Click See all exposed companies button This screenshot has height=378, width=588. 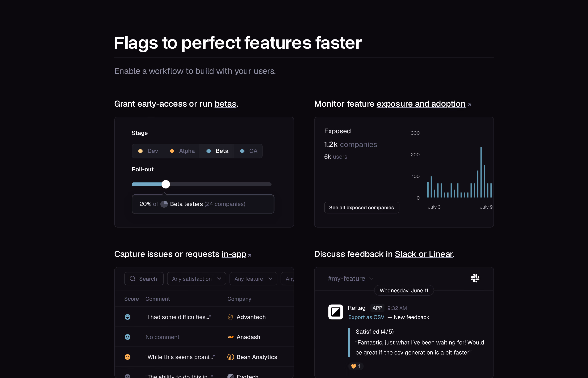[361, 208]
